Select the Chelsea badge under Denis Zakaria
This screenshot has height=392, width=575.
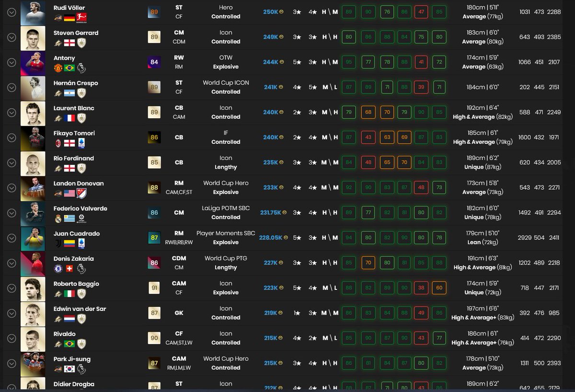(x=57, y=268)
